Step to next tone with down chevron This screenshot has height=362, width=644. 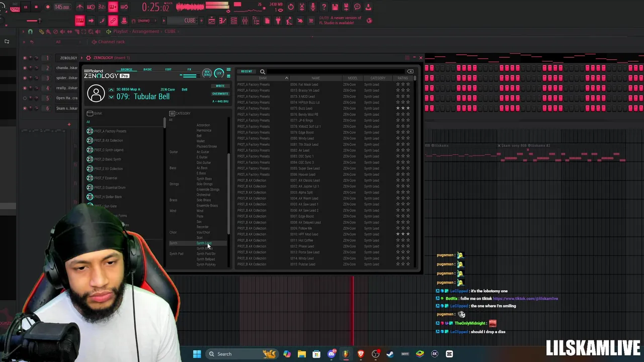point(111,97)
